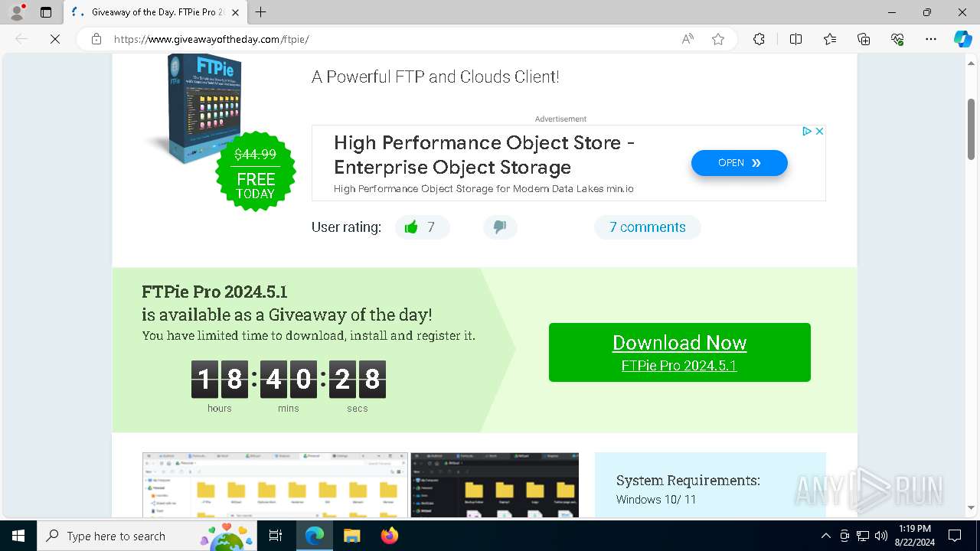The width and height of the screenshot is (980, 551).
Task: Open clock showing 1:19 PM
Action: (914, 536)
